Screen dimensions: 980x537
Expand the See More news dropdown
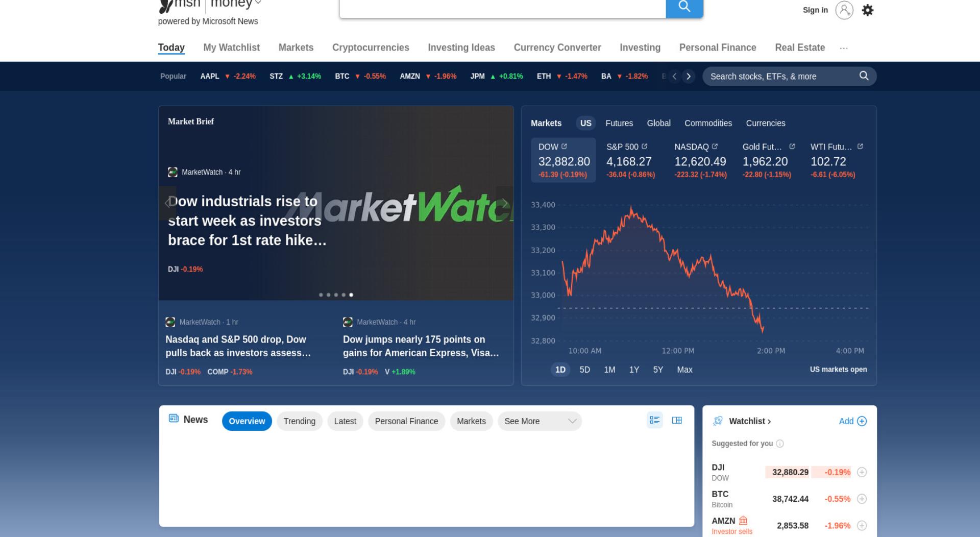(540, 421)
